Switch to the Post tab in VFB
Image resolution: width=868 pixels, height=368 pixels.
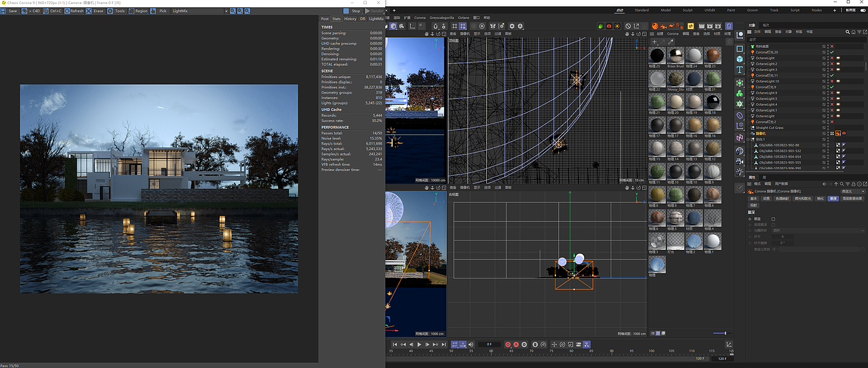[x=325, y=19]
